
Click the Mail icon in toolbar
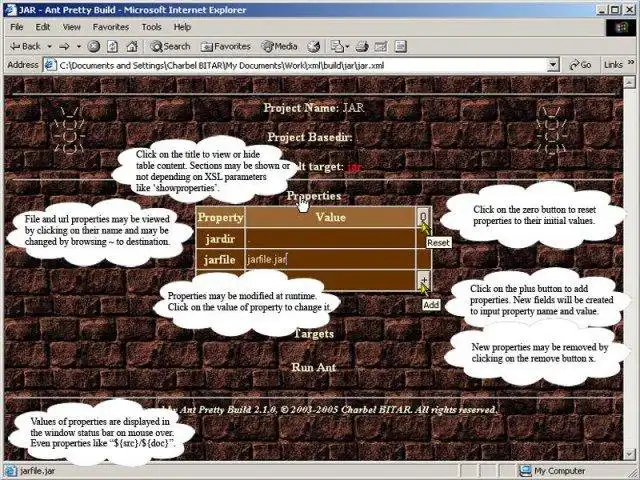(x=337, y=47)
